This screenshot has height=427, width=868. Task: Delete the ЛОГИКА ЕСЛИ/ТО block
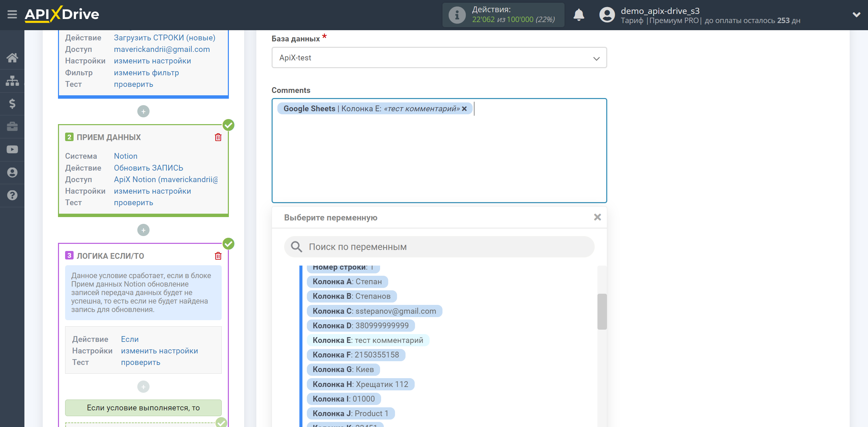pos(218,256)
